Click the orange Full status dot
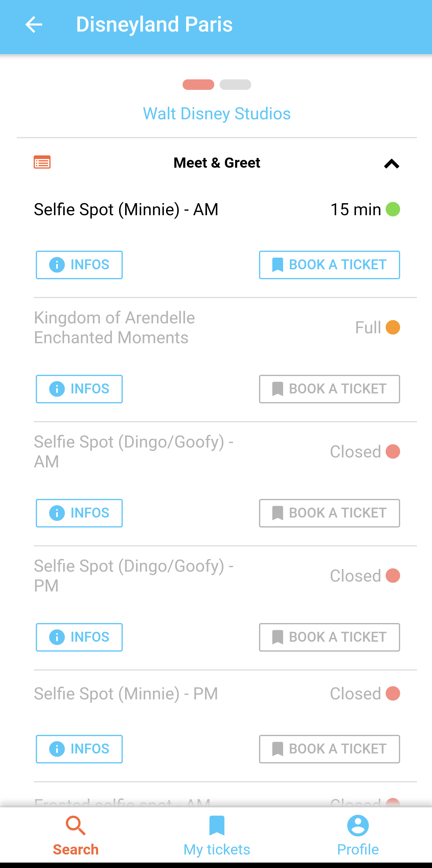Viewport: 432px width, 868px height. (x=393, y=327)
